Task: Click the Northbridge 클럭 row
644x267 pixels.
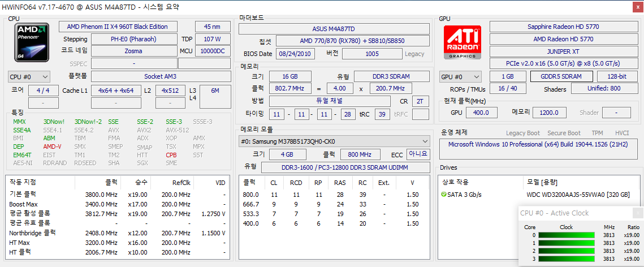Action: 119,233
